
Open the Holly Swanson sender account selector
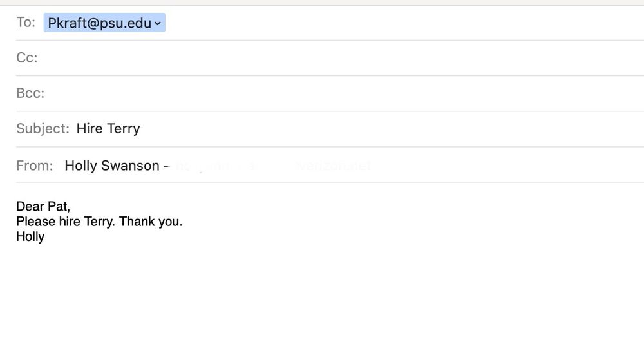pos(112,166)
